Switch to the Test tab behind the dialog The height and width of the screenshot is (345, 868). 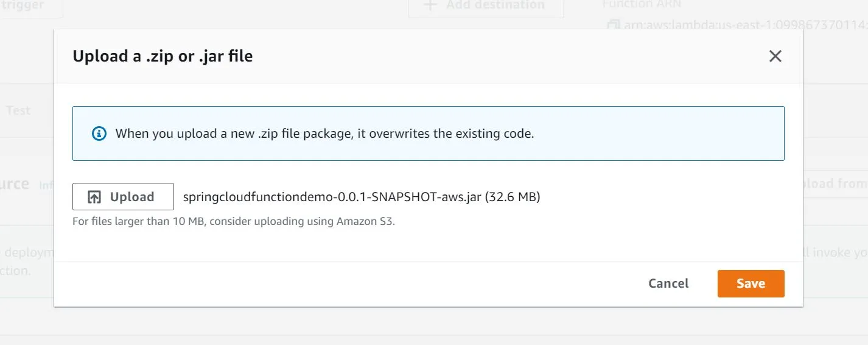(18, 110)
